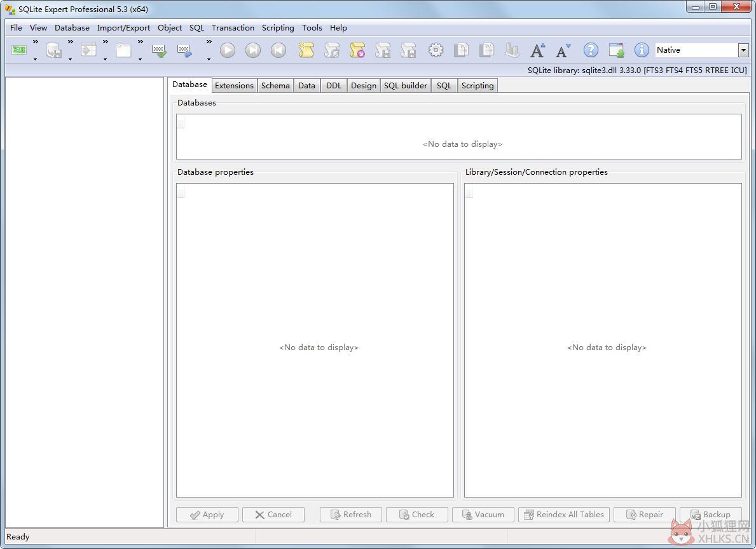Click the green EXIT toolbar icon
The width and height of the screenshot is (756, 549).
pyautogui.click(x=19, y=50)
